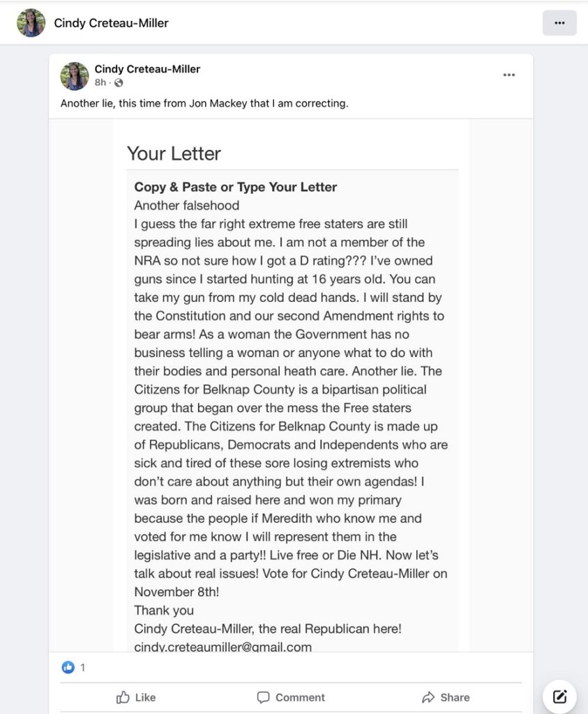The width and height of the screenshot is (588, 714).
Task: Select the Share button label
Action: coord(455,697)
